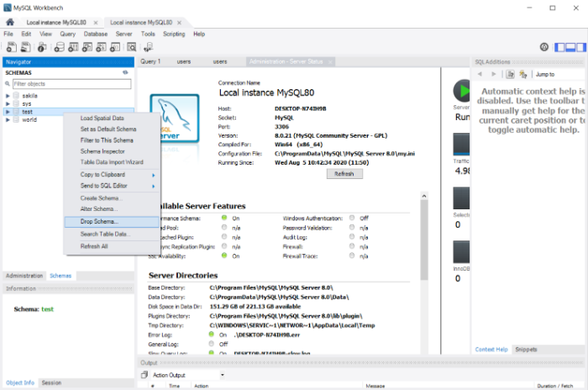Create a new view toolbar icon
The width and height of the screenshot is (588, 390).
[x=87, y=47]
